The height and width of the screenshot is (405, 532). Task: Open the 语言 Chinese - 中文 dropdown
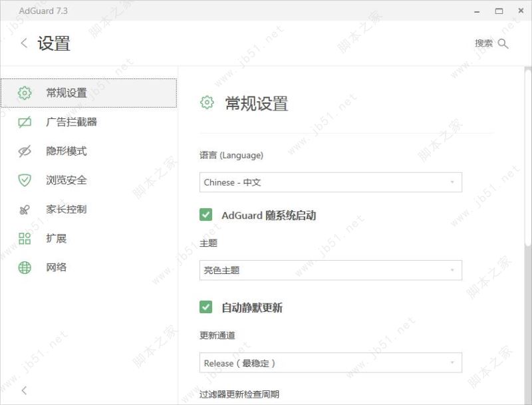(x=331, y=182)
